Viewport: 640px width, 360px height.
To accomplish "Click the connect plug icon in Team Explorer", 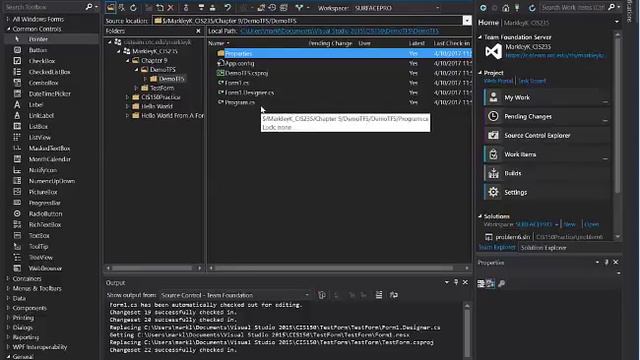I will tap(517, 8).
